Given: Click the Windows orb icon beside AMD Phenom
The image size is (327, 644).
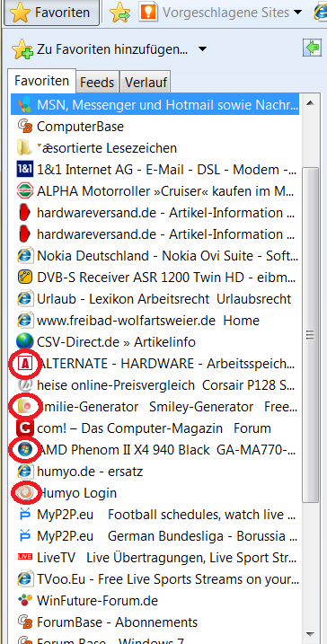Looking at the screenshot, I should tap(25, 450).
